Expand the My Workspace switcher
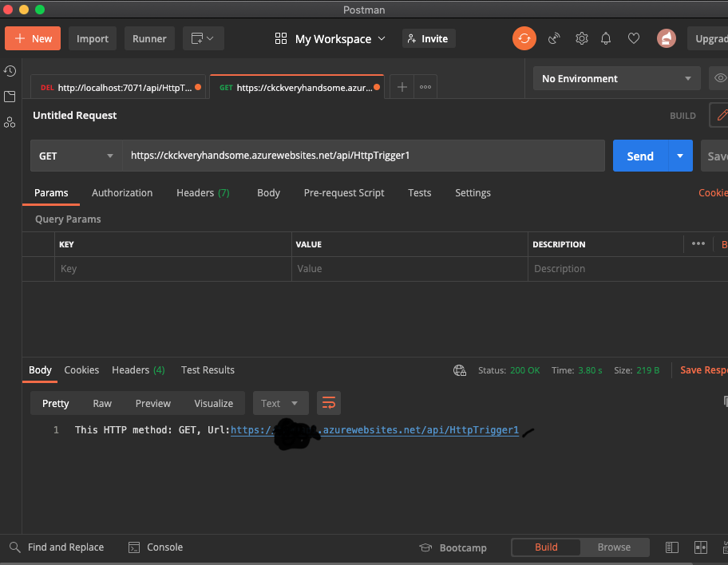 [x=330, y=39]
